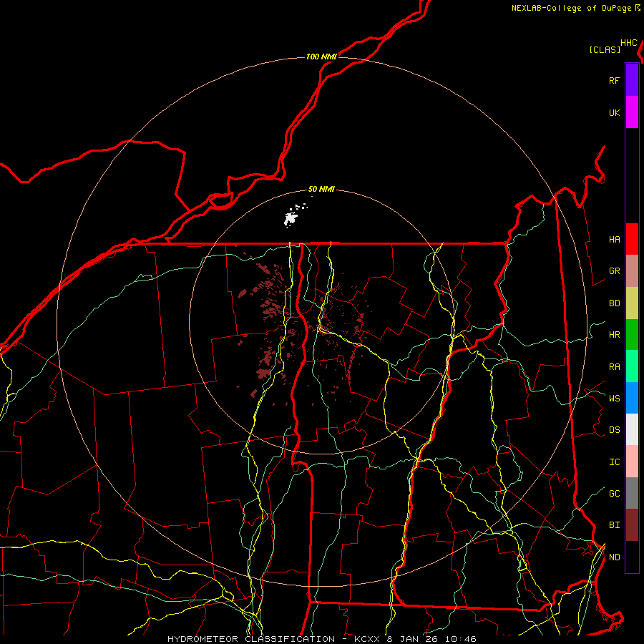The height and width of the screenshot is (644, 644).
Task: Click the IC legend label
Action: pyautogui.click(x=614, y=462)
